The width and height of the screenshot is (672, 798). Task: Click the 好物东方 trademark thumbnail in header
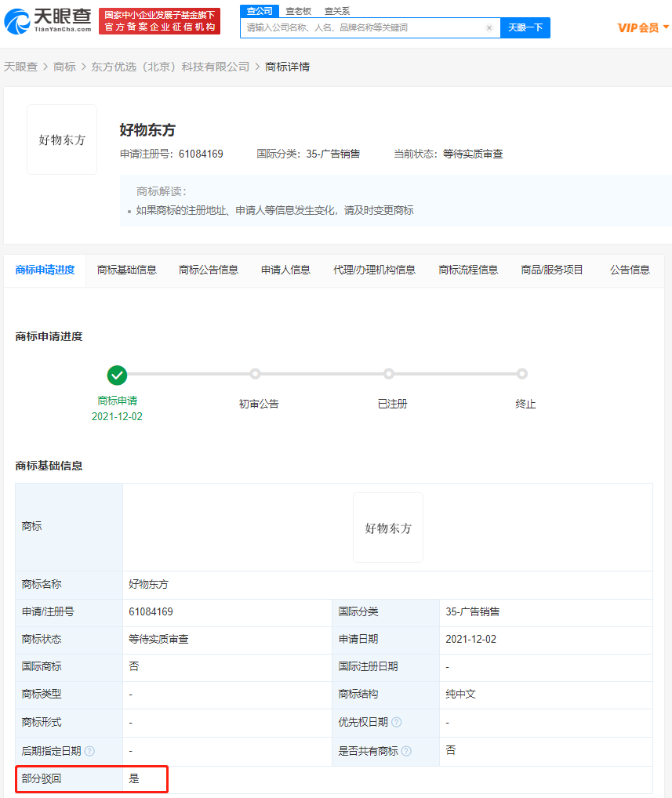point(62,140)
